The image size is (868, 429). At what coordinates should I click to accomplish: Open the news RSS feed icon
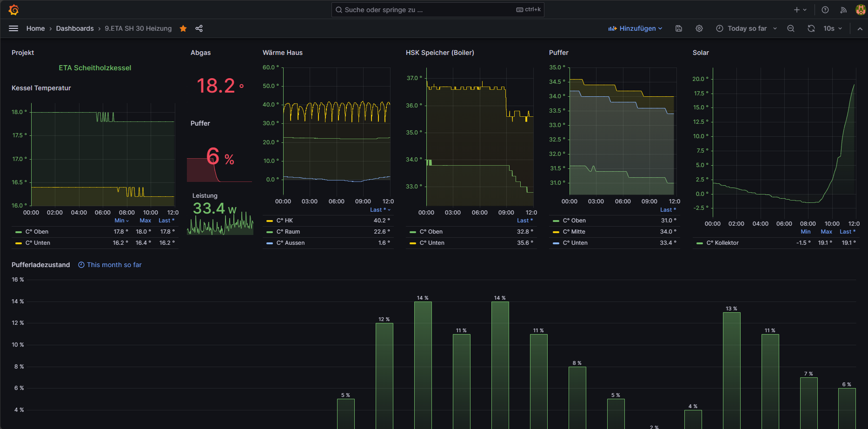click(x=843, y=10)
